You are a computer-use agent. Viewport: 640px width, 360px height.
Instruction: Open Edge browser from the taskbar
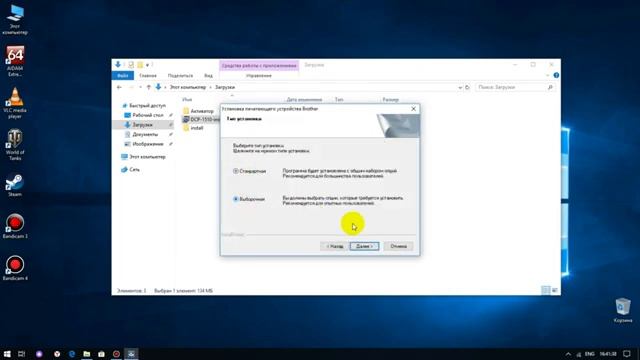coord(72,354)
